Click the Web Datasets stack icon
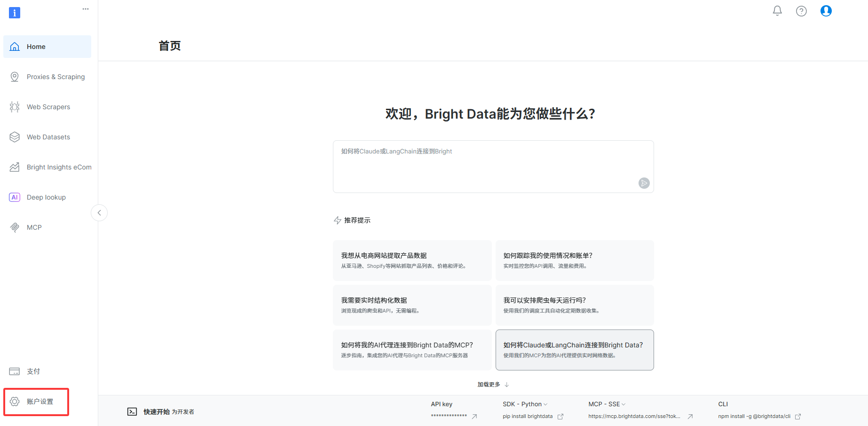The image size is (868, 426). pos(15,137)
